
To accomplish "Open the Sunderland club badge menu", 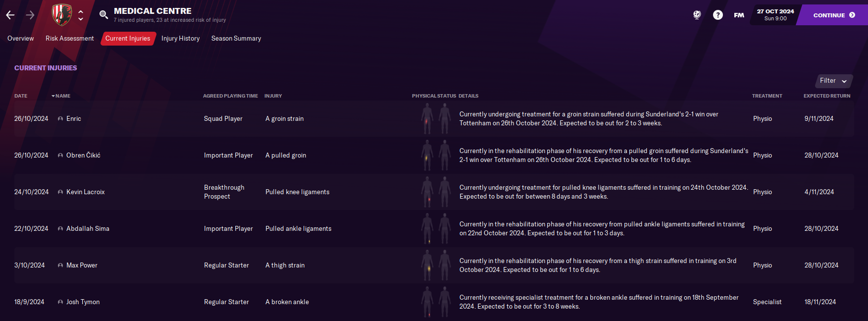I will pos(62,15).
